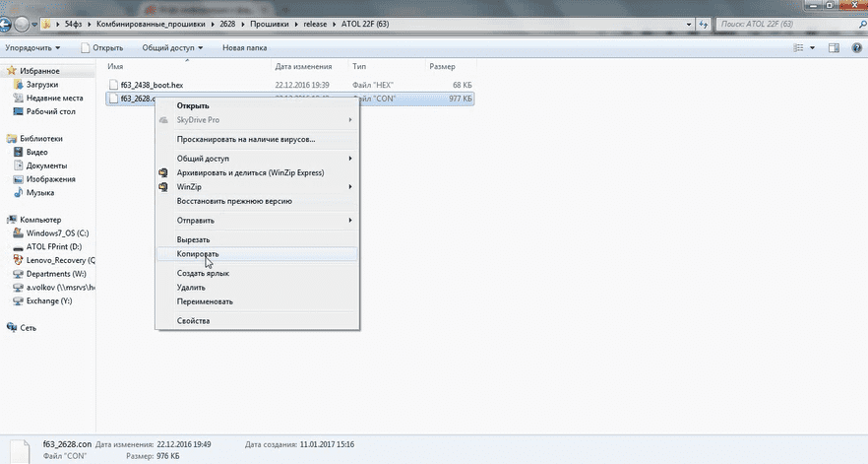This screenshot has width=868, height=464.
Task: Open the Сеть network icon
Action: pyautogui.click(x=11, y=327)
